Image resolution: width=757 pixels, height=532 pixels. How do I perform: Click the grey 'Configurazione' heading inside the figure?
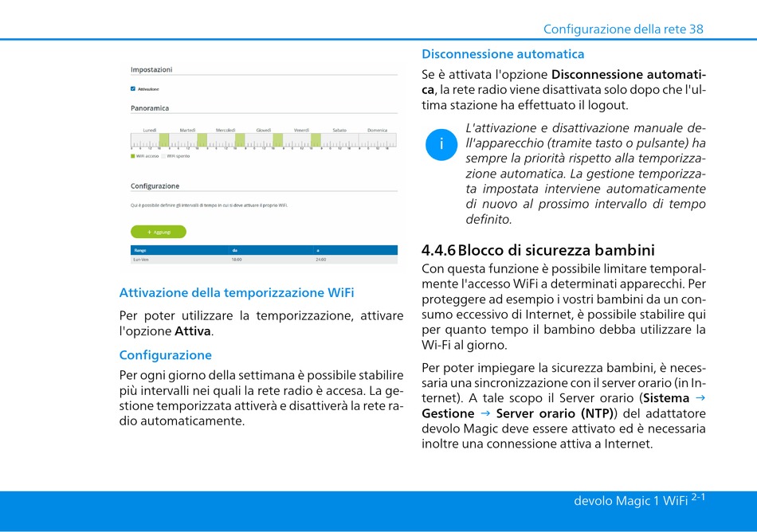tap(155, 186)
